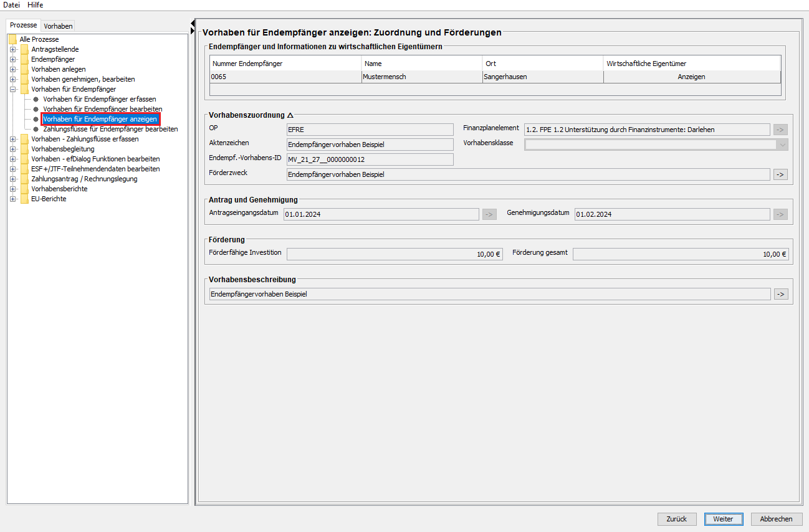Expand Vorhaben - Zahlungsflüsse erfassen node
This screenshot has width=809, height=532.
(x=12, y=139)
